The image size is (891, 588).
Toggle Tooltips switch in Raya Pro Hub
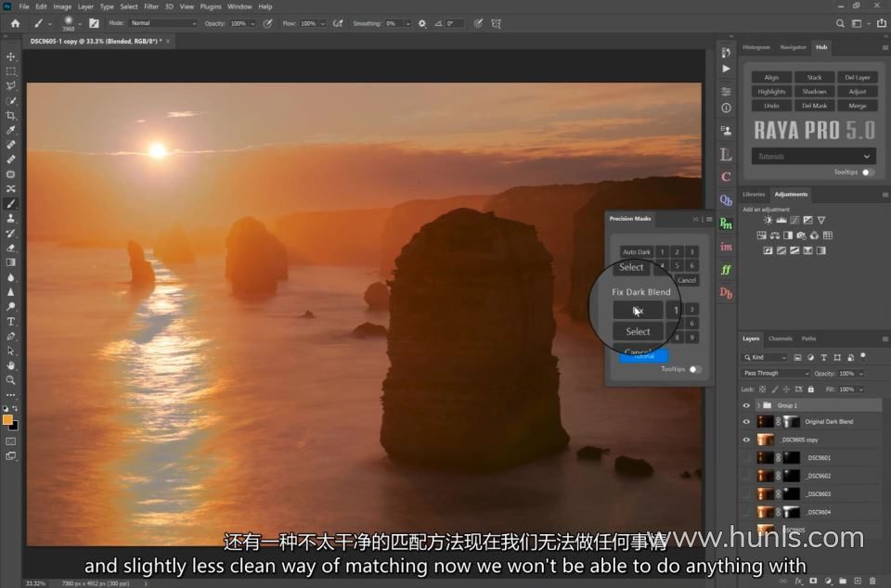(868, 173)
